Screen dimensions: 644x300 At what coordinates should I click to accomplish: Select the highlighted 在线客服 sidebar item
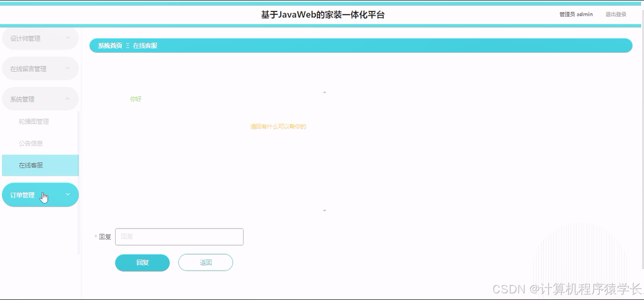click(x=30, y=165)
